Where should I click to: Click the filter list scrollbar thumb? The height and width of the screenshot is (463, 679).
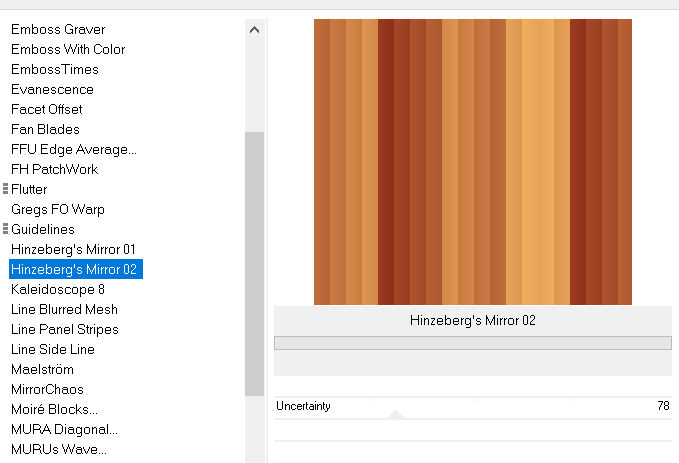click(x=255, y=264)
